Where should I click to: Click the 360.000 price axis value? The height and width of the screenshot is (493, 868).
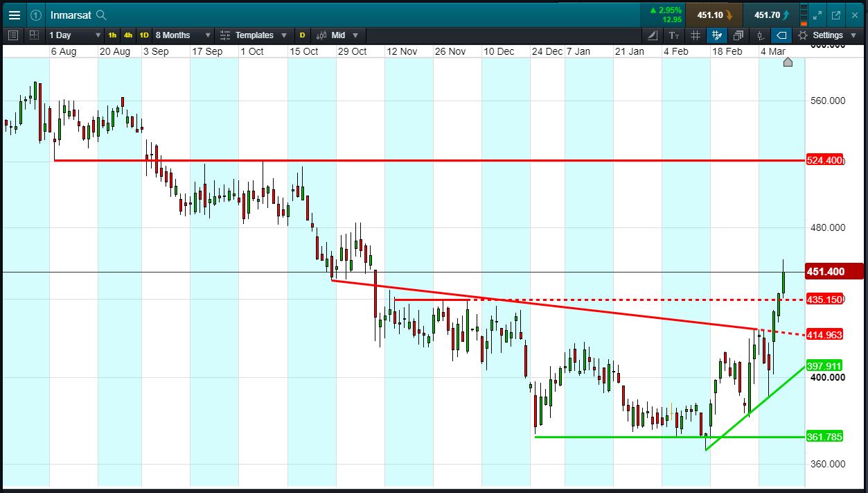click(x=828, y=464)
